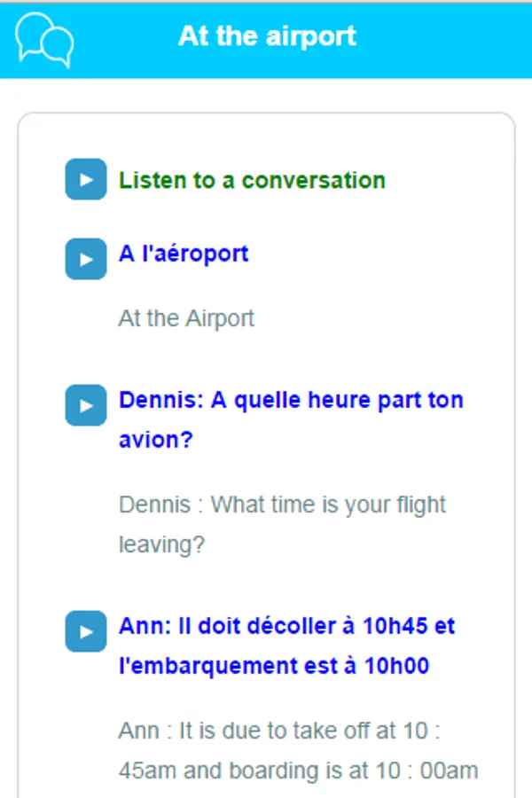Image resolution: width=532 pixels, height=798 pixels.
Task: Select the green "Listen to a conversation" heading
Action: coord(252,180)
